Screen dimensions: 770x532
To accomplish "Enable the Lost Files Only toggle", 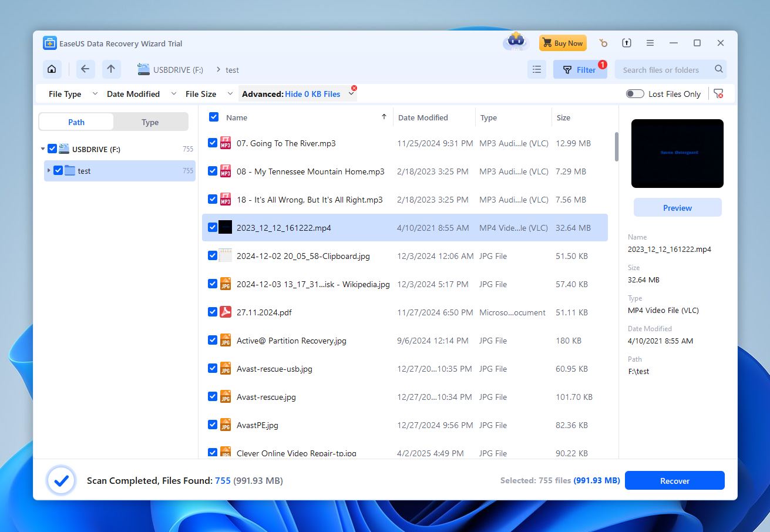I will 635,93.
